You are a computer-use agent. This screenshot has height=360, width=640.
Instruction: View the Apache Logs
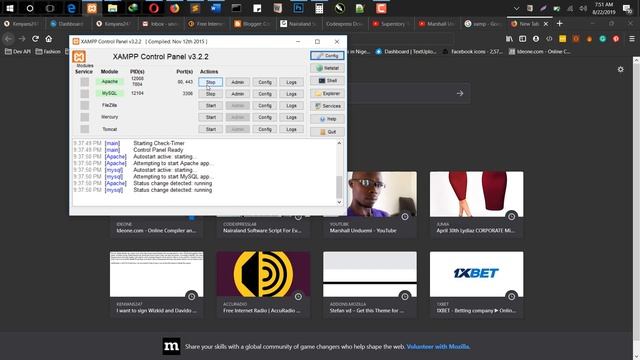[x=291, y=82]
